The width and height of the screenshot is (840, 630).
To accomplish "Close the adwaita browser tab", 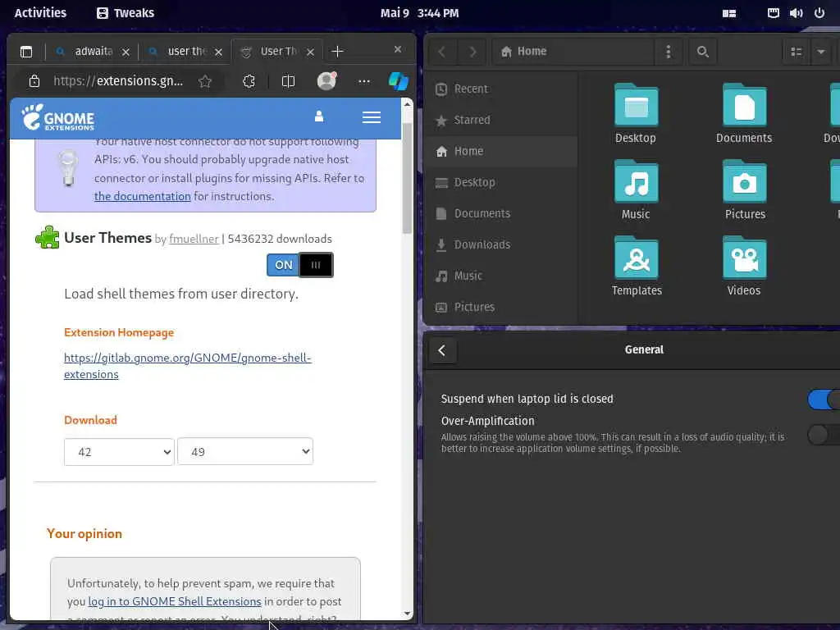I will (126, 52).
